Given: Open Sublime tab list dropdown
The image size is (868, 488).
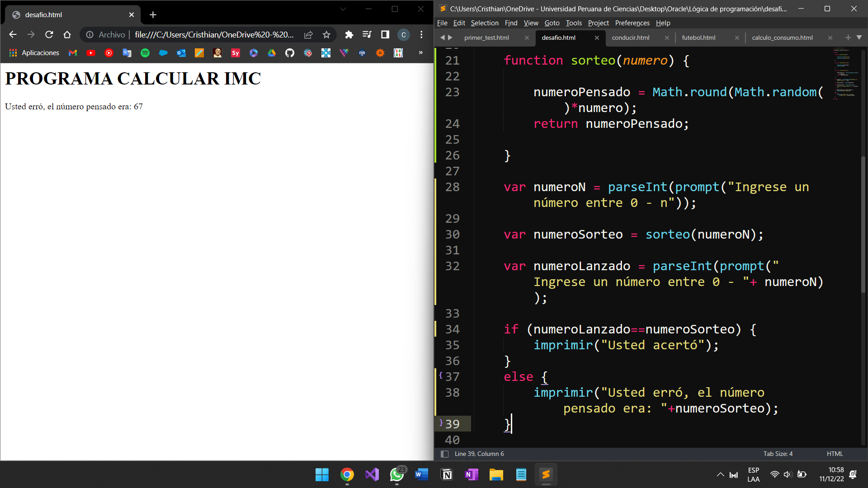Looking at the screenshot, I should 859,38.
